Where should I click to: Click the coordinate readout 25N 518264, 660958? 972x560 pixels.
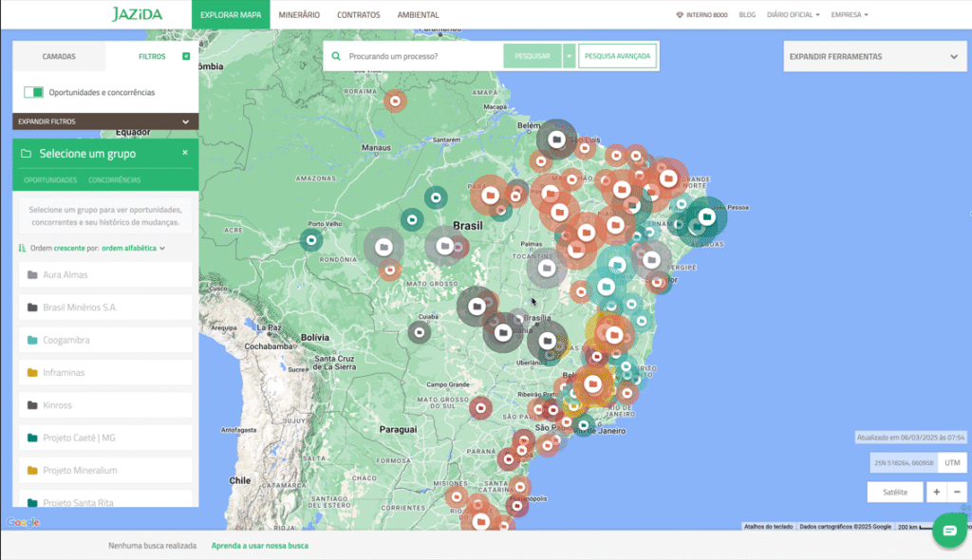[904, 462]
